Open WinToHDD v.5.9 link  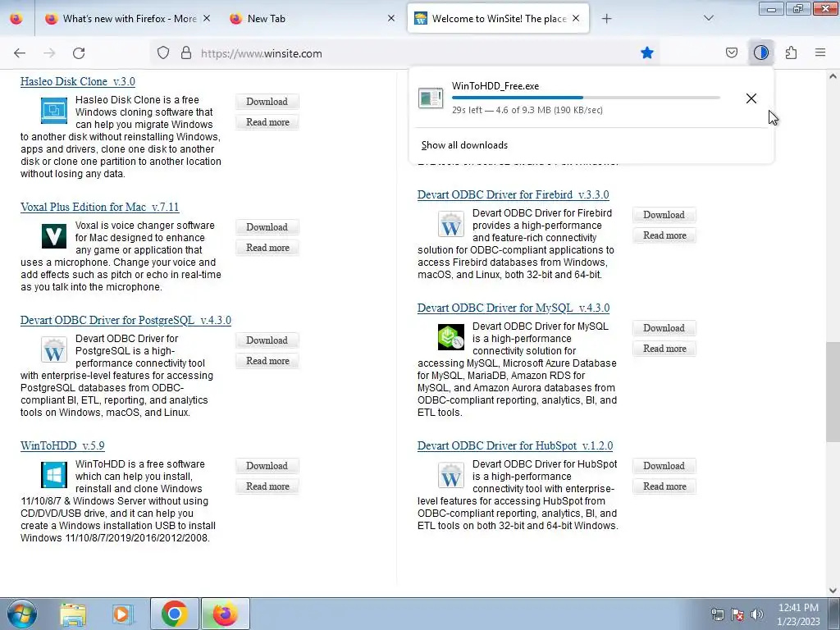click(62, 445)
